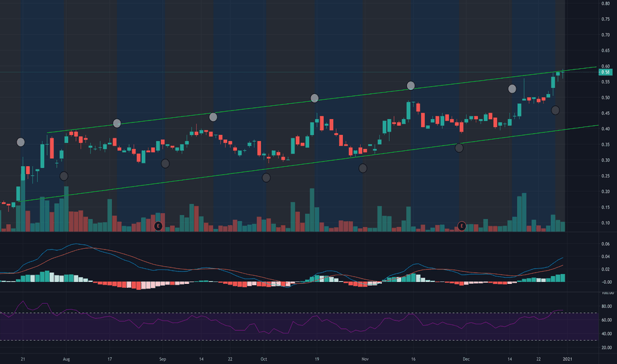Click the 0.50 price axis label
617x364 pixels.
[605, 97]
